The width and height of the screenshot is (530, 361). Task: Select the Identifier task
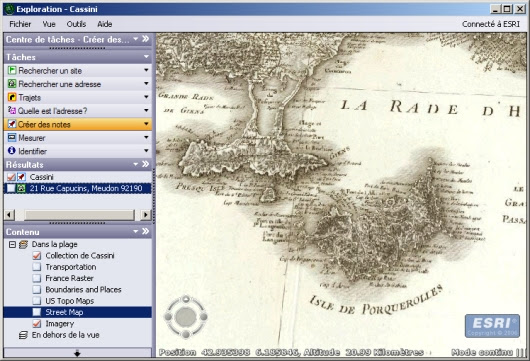77,151
